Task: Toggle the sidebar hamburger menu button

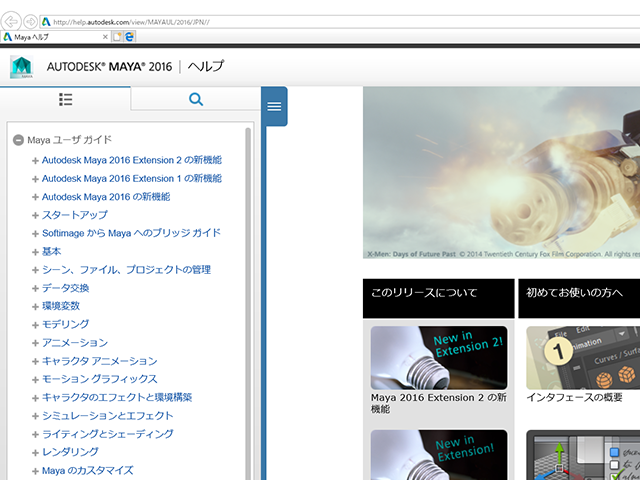Action: [274, 106]
